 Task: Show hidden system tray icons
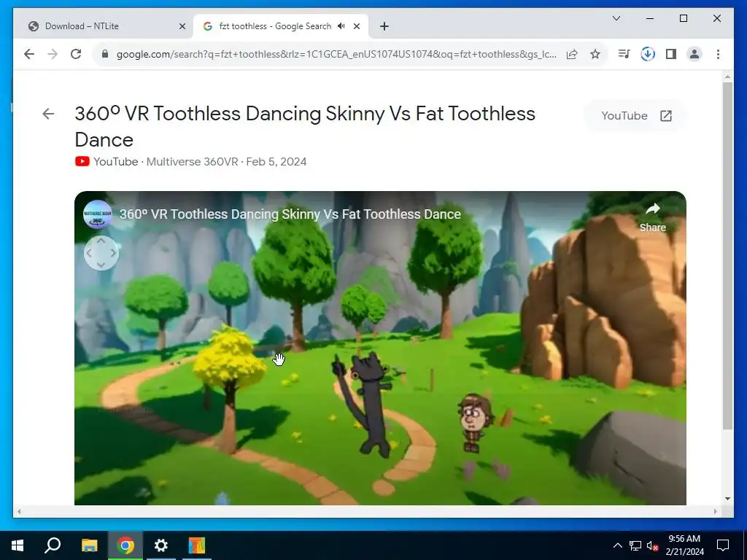[x=617, y=545]
